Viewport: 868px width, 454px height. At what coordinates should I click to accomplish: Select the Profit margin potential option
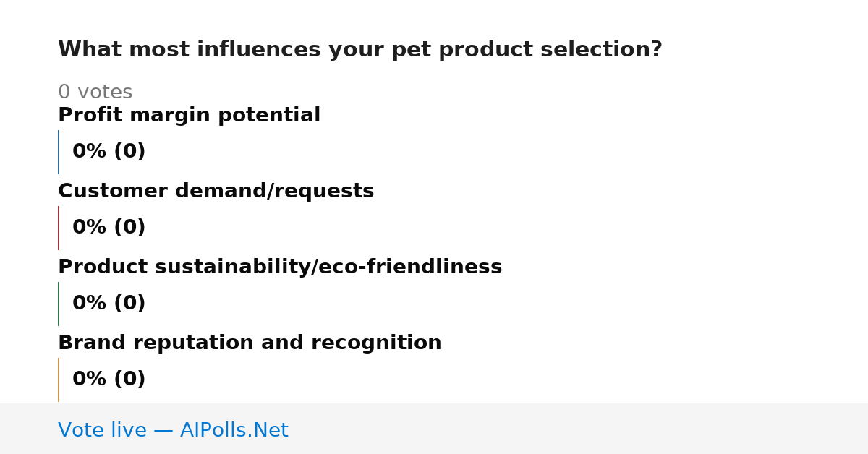coord(189,115)
